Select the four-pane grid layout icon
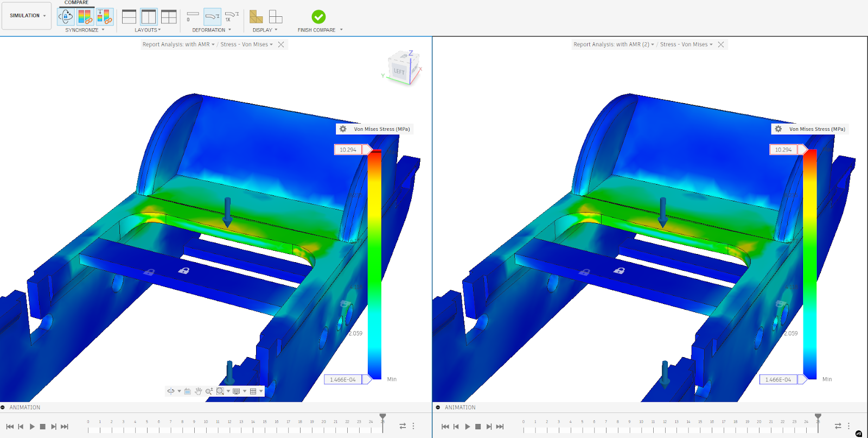 tap(169, 17)
